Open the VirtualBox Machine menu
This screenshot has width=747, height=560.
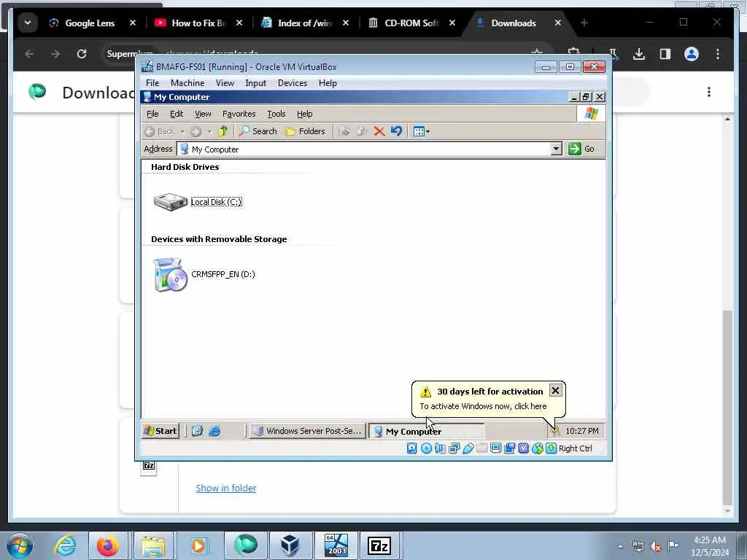(x=187, y=83)
